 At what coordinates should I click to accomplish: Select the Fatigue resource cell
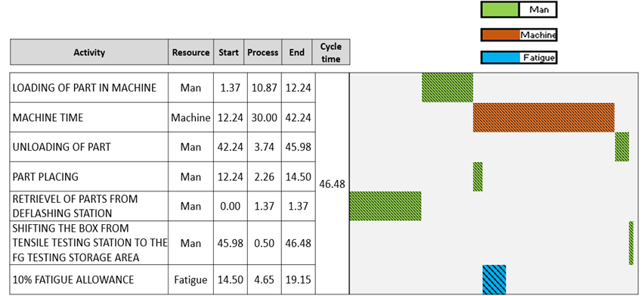click(x=190, y=279)
